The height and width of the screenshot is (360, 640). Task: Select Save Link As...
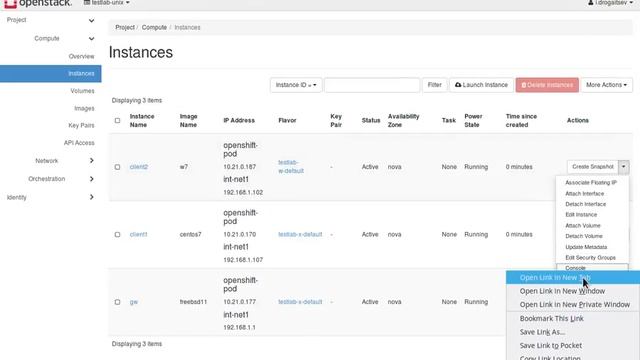click(x=573, y=332)
